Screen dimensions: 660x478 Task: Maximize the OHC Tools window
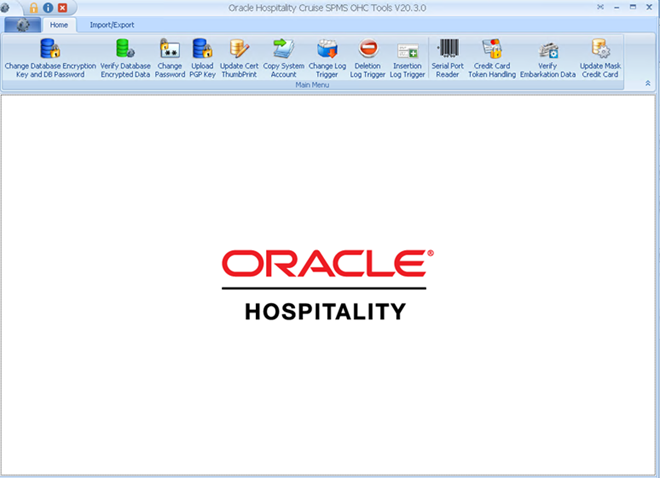click(633, 7)
